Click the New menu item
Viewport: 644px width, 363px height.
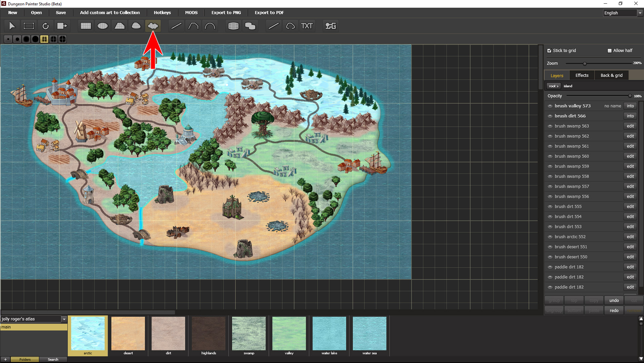click(13, 13)
